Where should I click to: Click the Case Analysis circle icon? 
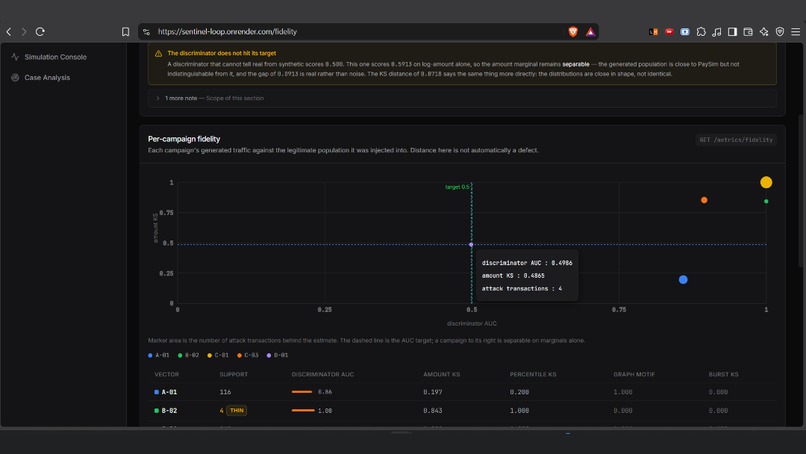(x=15, y=78)
